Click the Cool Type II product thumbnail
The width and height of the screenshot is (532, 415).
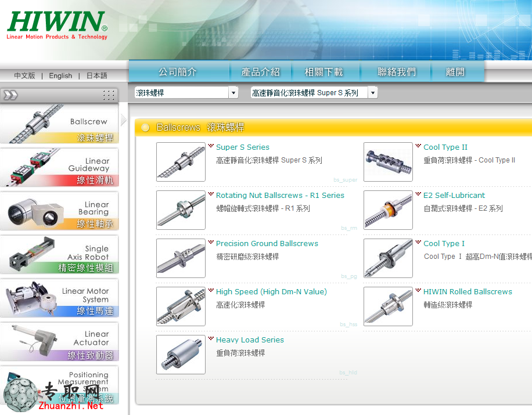pyautogui.click(x=388, y=162)
